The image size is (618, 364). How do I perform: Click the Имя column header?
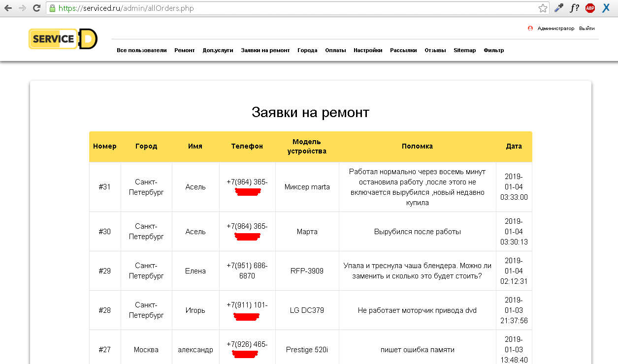point(195,146)
